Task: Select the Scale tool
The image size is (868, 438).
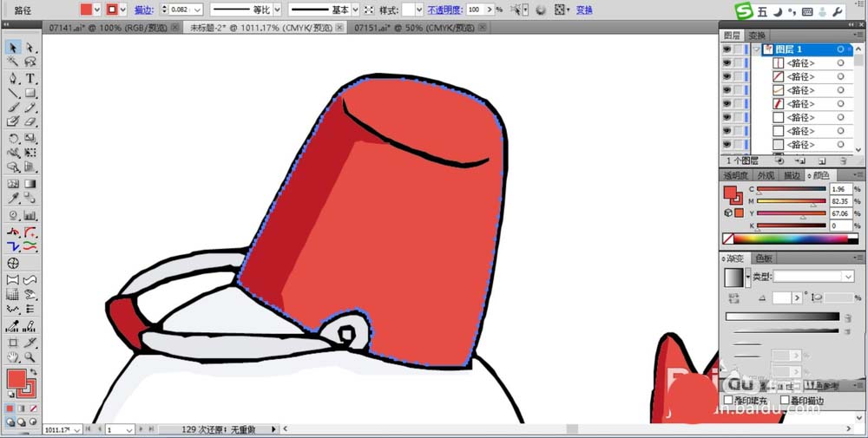Action: point(30,138)
